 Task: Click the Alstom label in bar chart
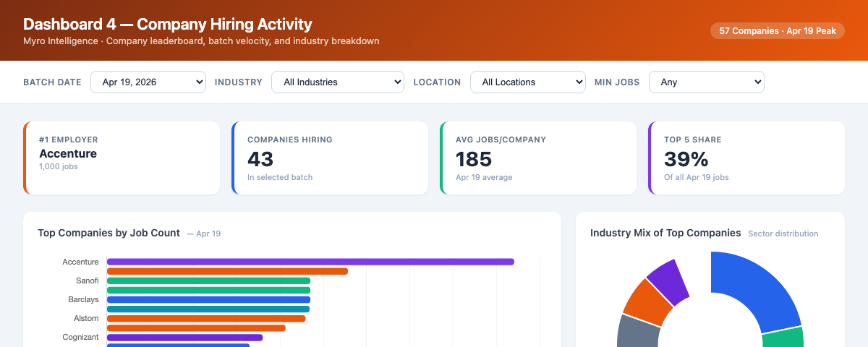tap(86, 318)
